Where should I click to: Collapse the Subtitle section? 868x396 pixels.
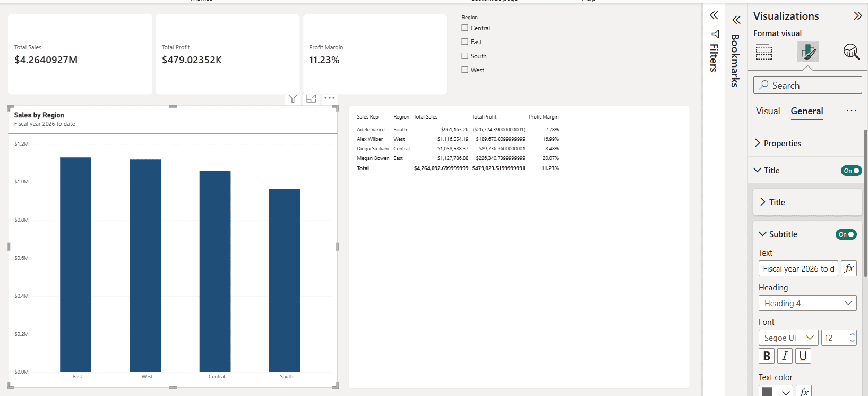pyautogui.click(x=763, y=234)
